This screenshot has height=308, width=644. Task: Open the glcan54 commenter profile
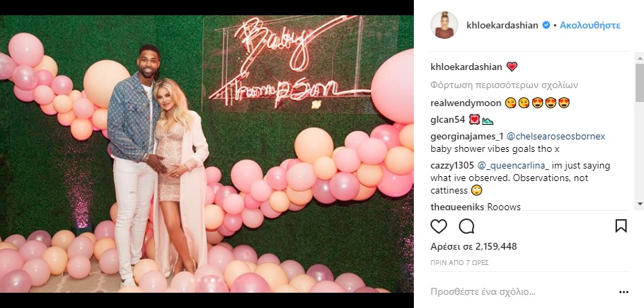[x=448, y=120]
